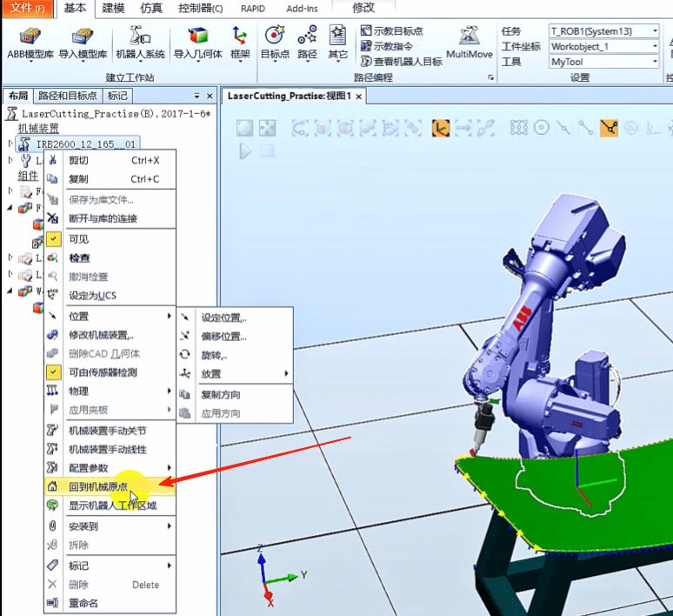Expand the 放置 place submenu

(x=235, y=374)
